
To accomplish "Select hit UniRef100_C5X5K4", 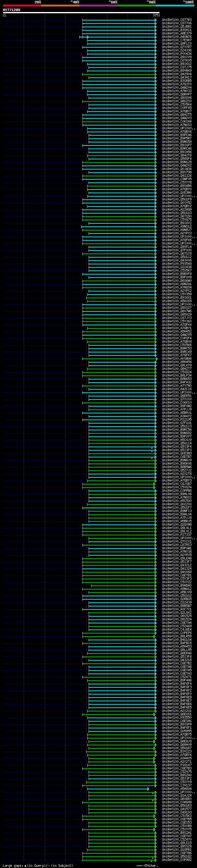I will [176, 104].
